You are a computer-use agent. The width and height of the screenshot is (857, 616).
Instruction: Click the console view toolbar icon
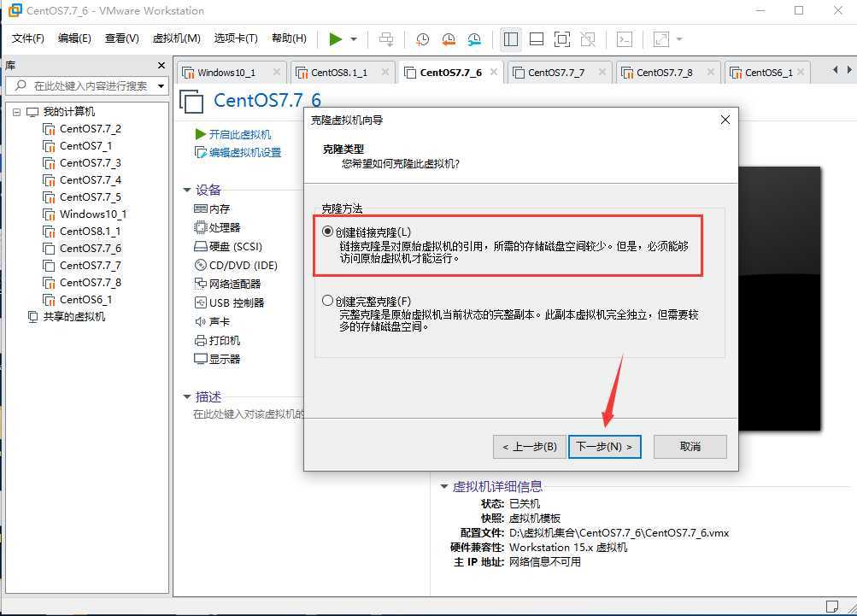(625, 38)
